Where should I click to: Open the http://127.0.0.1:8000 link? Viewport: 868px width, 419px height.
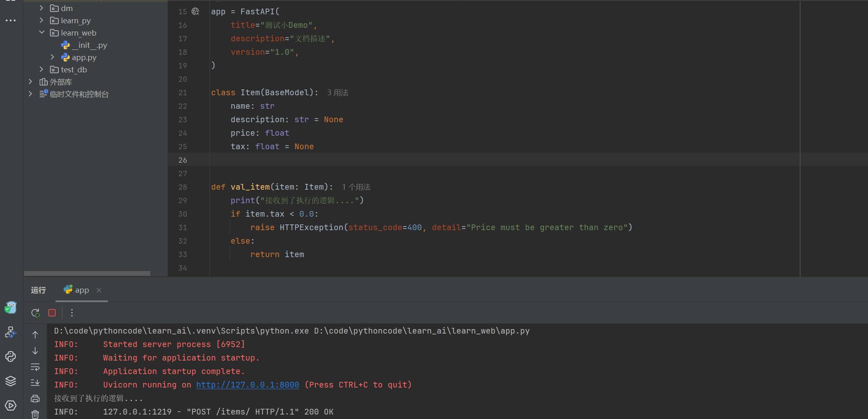click(247, 385)
